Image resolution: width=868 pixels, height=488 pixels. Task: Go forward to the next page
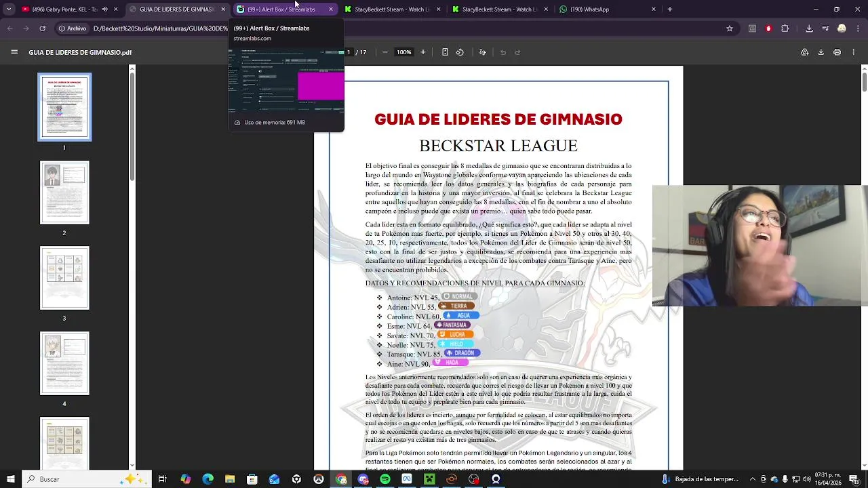click(x=26, y=28)
